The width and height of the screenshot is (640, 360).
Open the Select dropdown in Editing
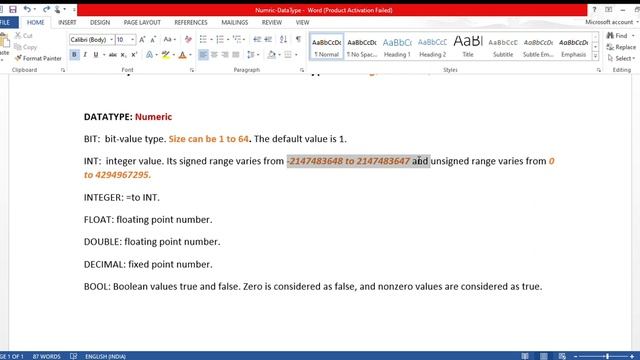621,58
